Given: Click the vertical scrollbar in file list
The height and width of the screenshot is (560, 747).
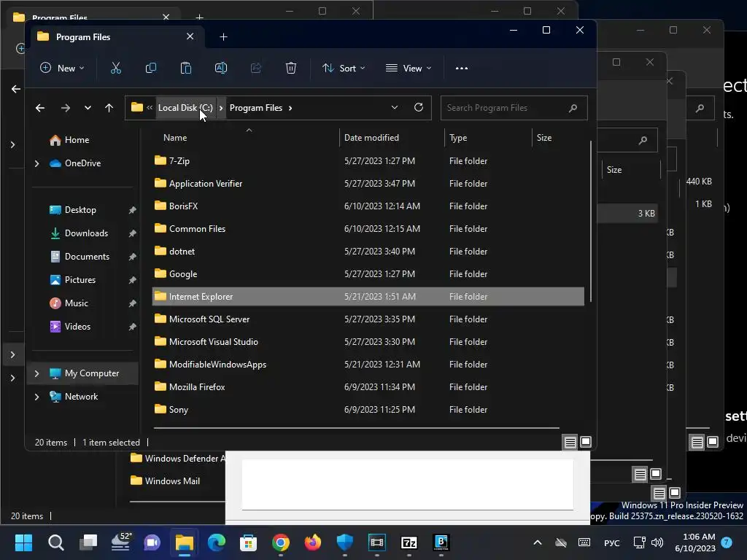Looking at the screenshot, I should point(591,221).
